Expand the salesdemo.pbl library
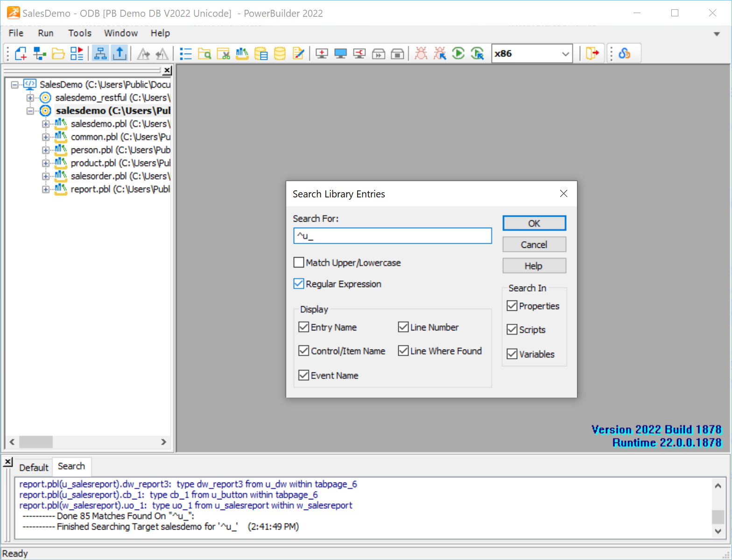Screen dimensions: 732x560 [46, 124]
